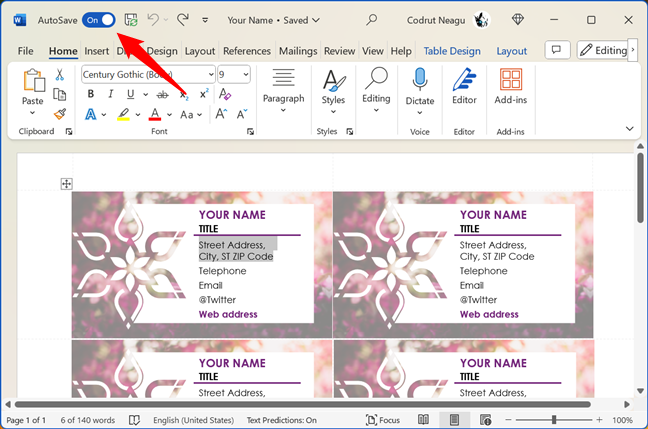Click the Editing mode button
The height and width of the screenshot is (429, 648).
[603, 50]
